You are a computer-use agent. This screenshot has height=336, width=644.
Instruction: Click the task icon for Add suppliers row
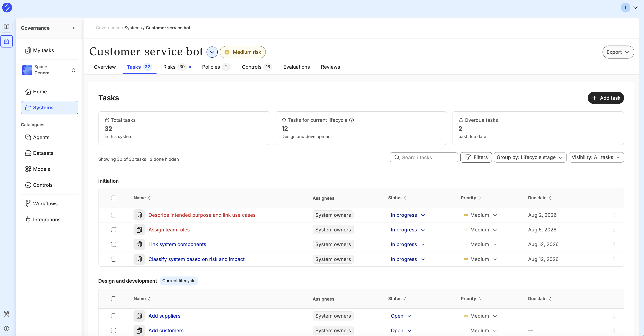coord(139,316)
